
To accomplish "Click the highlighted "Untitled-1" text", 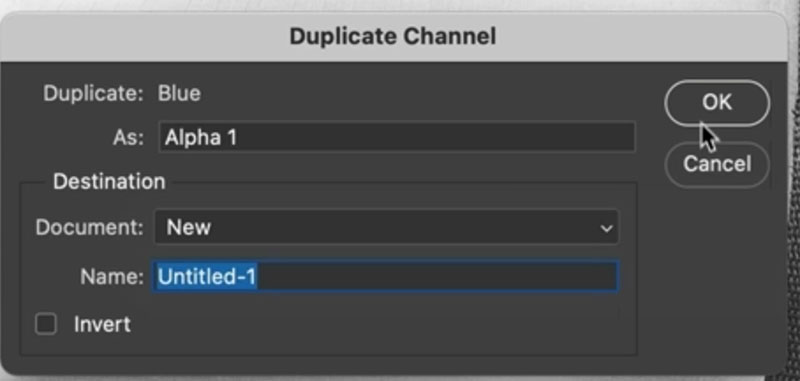I will (207, 276).
